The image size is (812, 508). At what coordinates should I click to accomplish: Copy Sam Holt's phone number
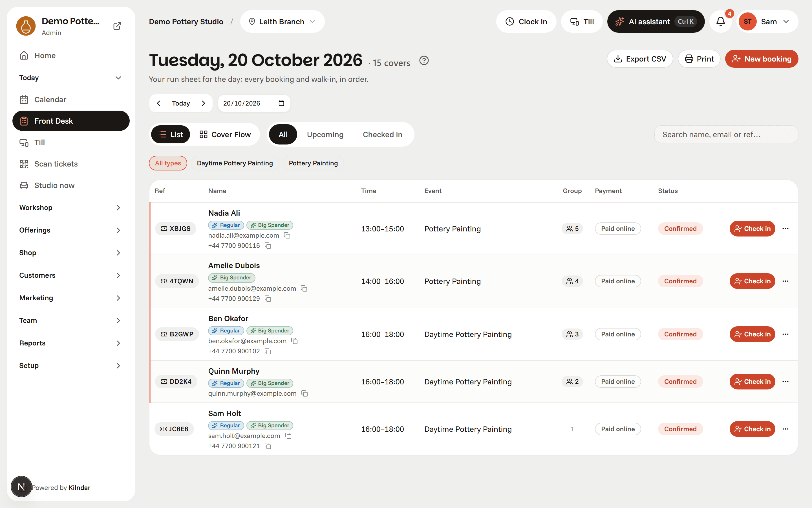268,446
